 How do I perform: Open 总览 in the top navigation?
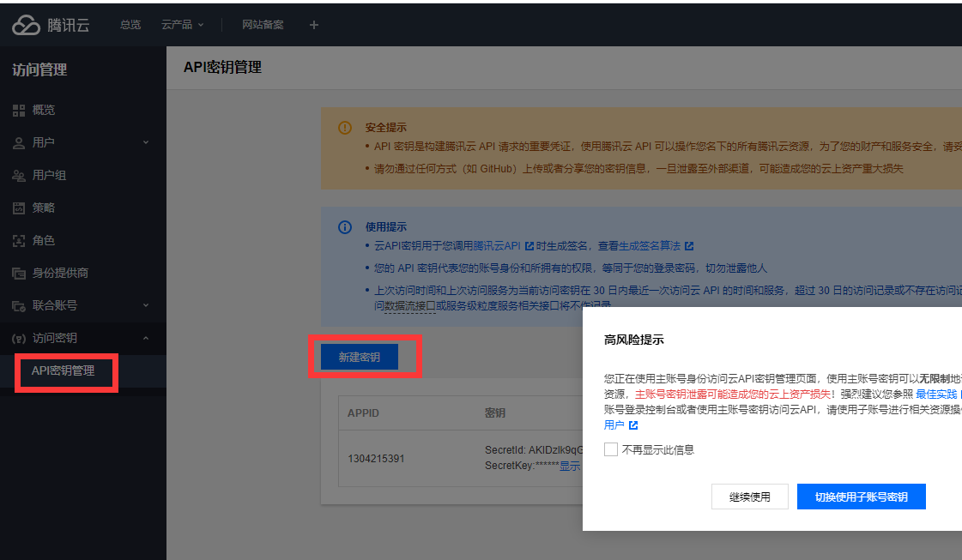[130, 25]
